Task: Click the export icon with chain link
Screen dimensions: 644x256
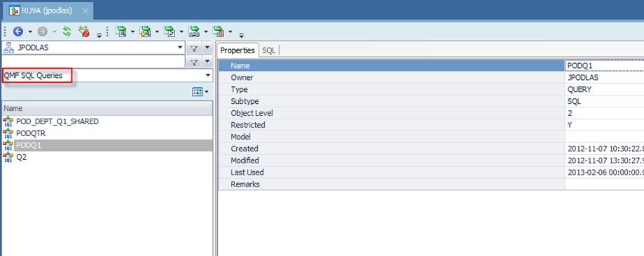Action: coord(193,32)
